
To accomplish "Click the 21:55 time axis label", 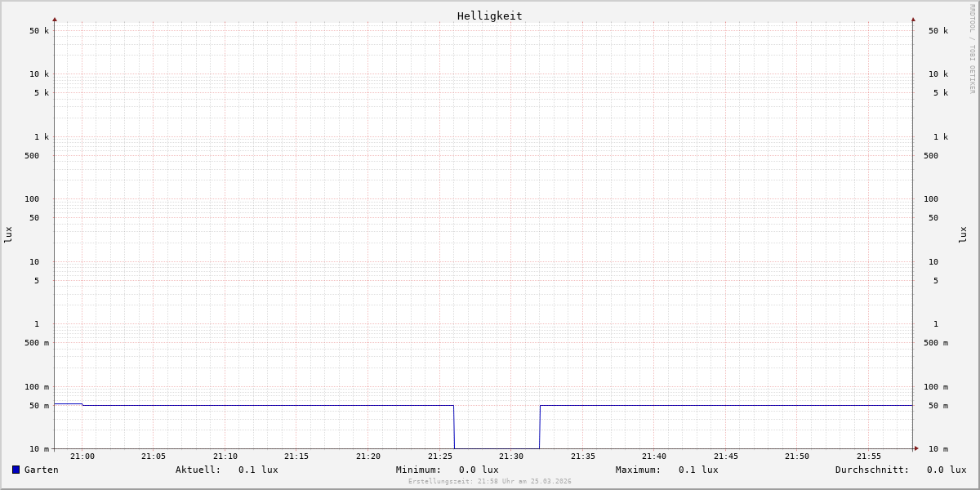I will pos(869,457).
